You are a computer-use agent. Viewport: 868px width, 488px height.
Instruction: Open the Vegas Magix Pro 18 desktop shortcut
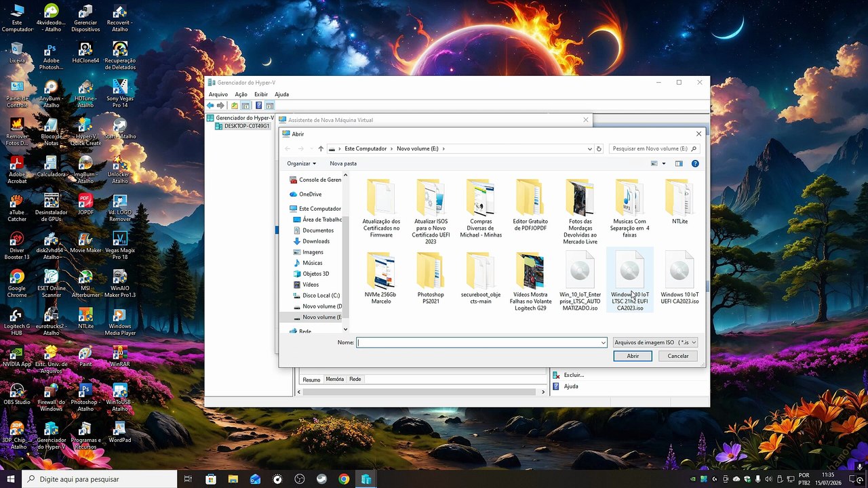pos(120,245)
